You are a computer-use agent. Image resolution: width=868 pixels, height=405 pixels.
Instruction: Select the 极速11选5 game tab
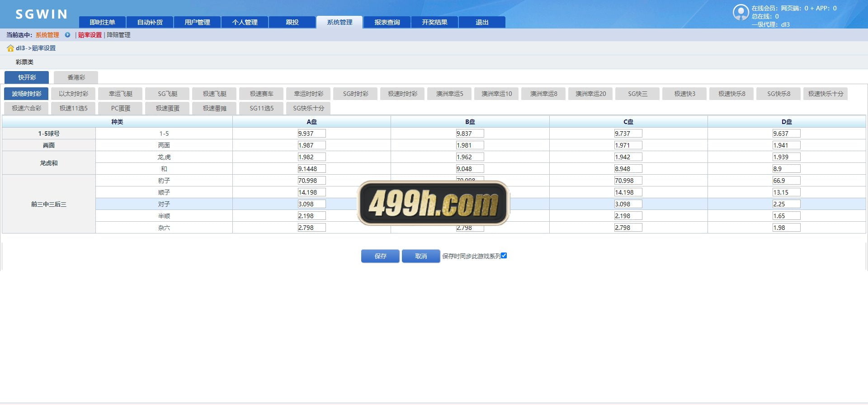73,108
